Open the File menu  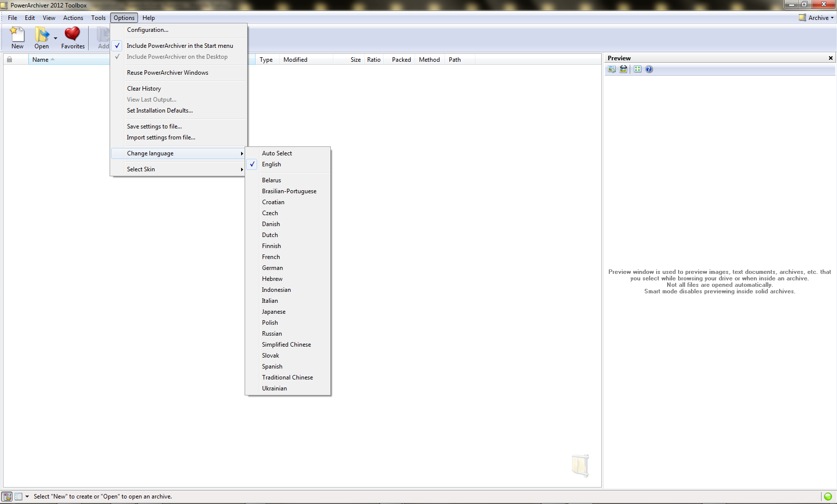[12, 18]
